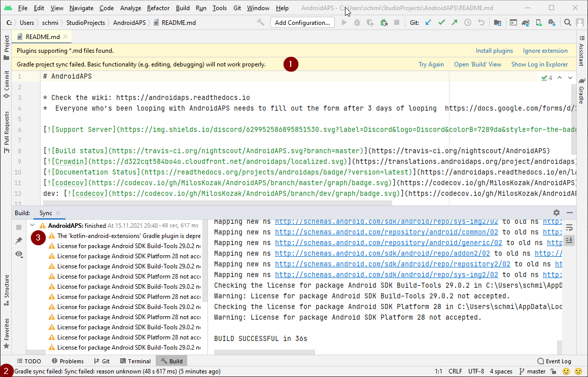Open the File menu
Image resolution: width=588 pixels, height=377 pixels.
[22, 8]
